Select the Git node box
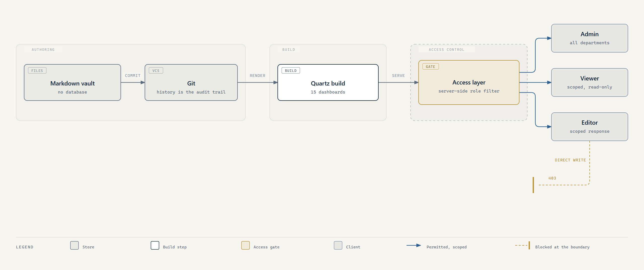644x270 pixels. [191, 82]
